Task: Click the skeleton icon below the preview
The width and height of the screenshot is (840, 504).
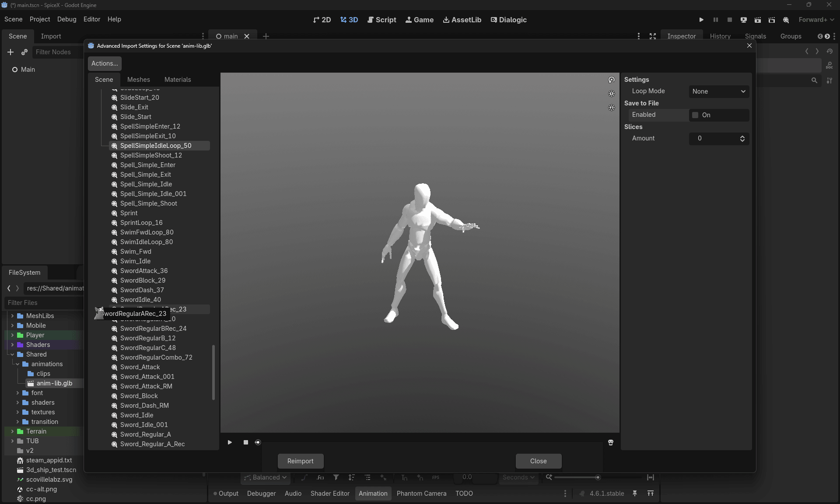Action: click(611, 442)
